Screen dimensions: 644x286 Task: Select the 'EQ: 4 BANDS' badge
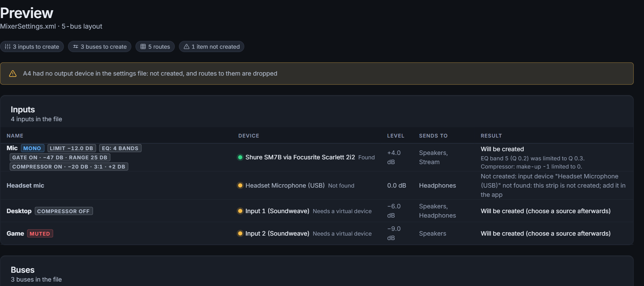120,148
